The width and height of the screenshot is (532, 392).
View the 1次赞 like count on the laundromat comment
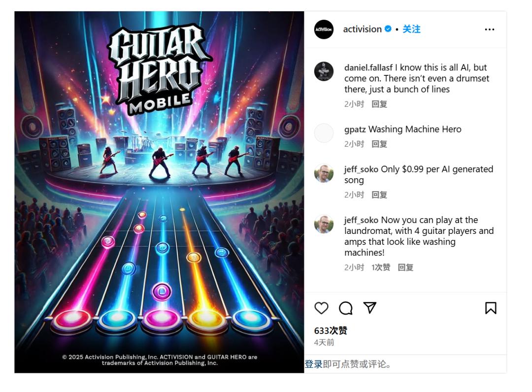(381, 267)
